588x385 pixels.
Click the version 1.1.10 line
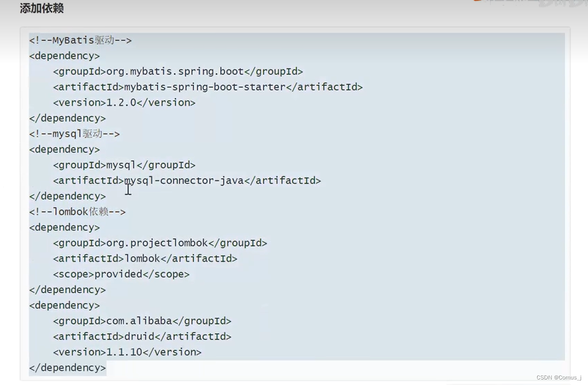(x=127, y=352)
